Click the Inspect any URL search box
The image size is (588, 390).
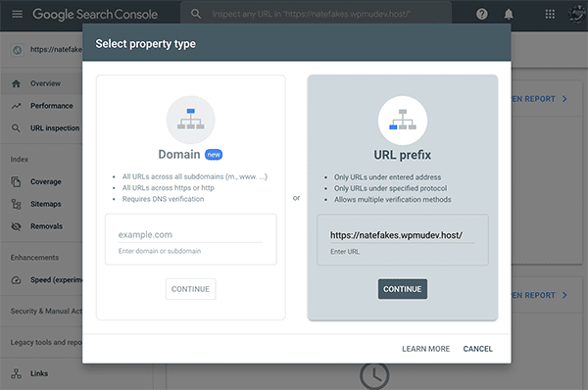[316, 14]
